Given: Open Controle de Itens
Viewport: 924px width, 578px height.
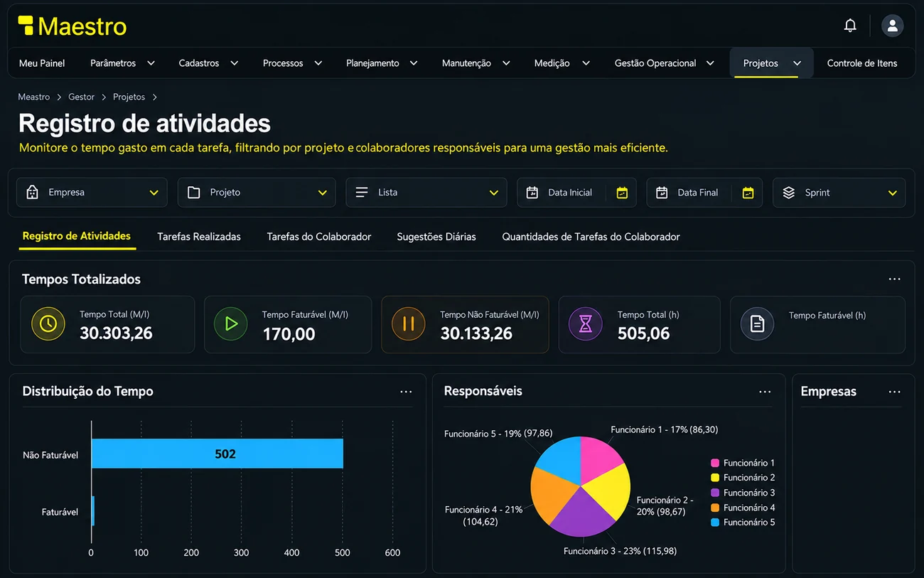Looking at the screenshot, I should pyautogui.click(x=862, y=63).
